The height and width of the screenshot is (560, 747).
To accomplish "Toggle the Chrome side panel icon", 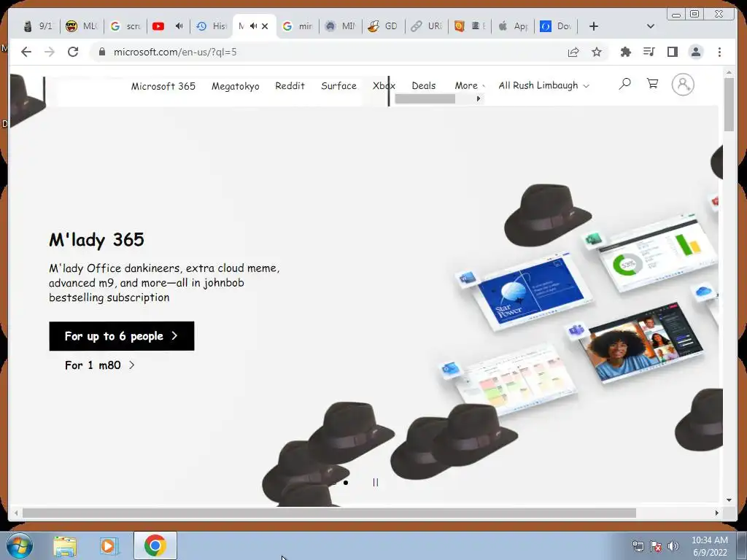I will 672,52.
